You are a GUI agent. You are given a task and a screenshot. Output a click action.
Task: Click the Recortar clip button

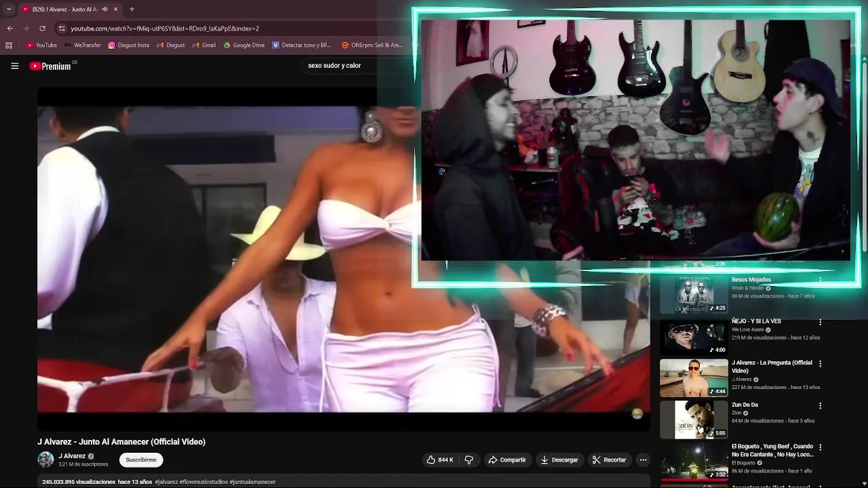tap(609, 460)
